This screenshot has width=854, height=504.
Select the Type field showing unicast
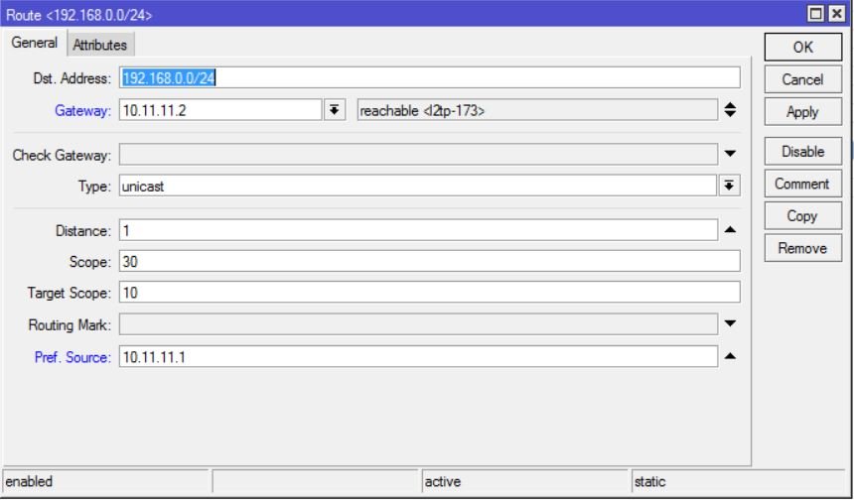(x=417, y=186)
